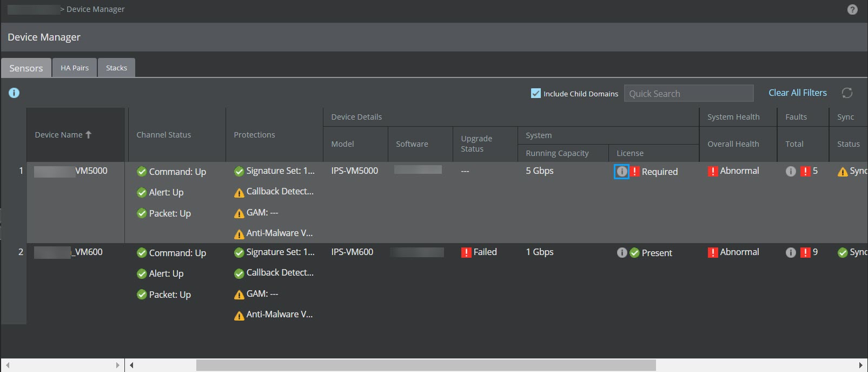868x372 pixels.
Task: Refresh the sensor list with the reload icon
Action: pos(847,93)
